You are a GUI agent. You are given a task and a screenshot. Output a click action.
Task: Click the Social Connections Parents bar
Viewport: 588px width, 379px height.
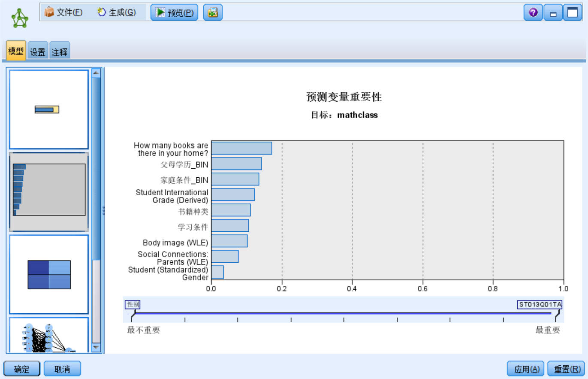(x=225, y=256)
